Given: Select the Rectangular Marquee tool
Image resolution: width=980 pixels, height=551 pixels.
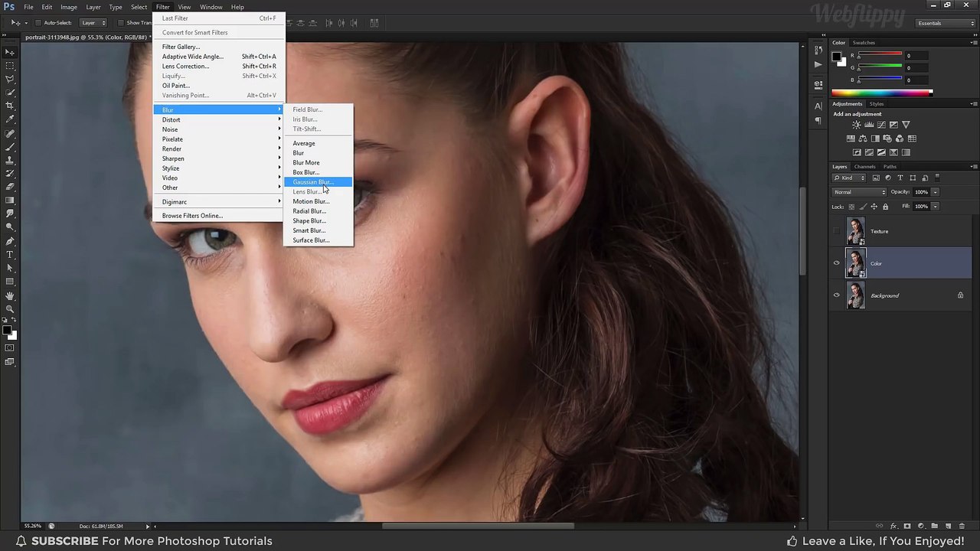Looking at the screenshot, I should tap(10, 66).
